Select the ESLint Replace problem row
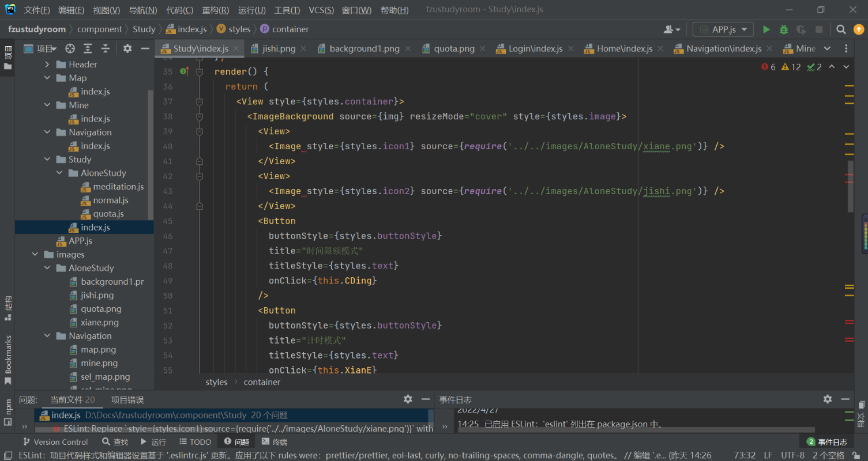This screenshot has width=868, height=461. [232, 429]
